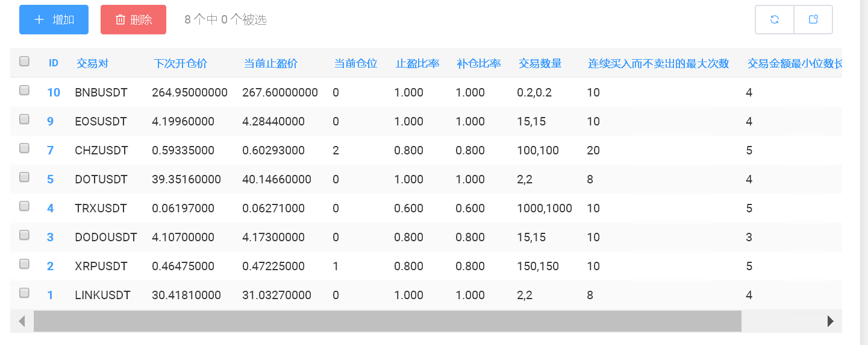Sort by 交易对 column header
The image size is (868, 345).
[x=92, y=63]
